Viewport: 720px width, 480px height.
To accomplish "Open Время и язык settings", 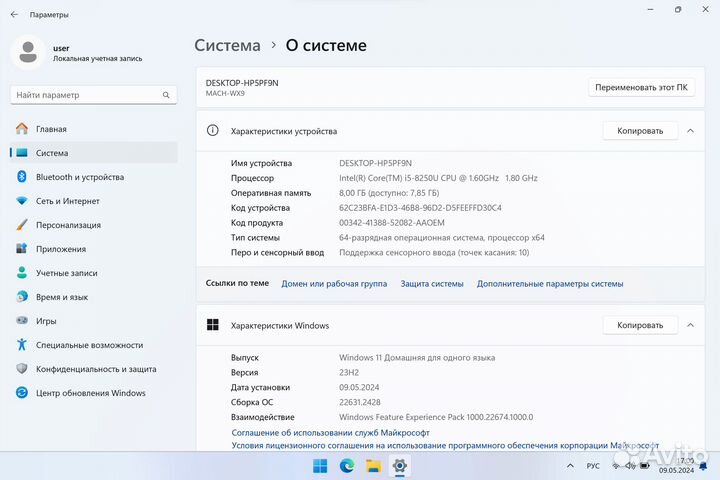I will (93, 297).
